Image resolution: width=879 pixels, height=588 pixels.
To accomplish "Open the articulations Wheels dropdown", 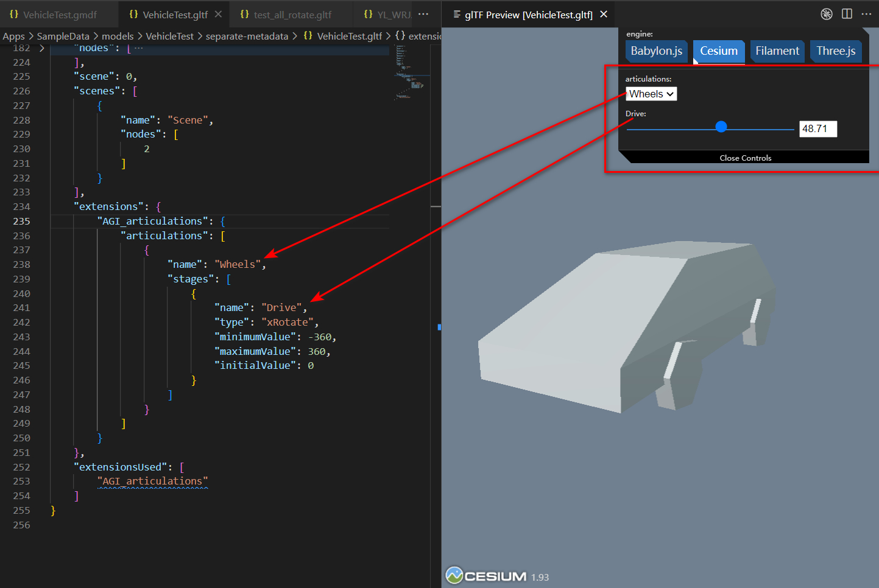I will (x=651, y=94).
